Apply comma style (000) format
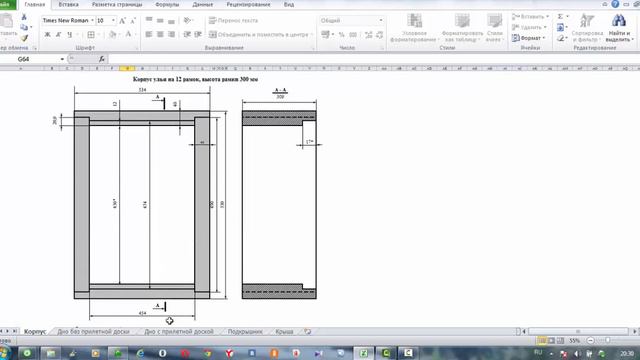Image resolution: width=640 pixels, height=360 pixels. click(x=353, y=35)
